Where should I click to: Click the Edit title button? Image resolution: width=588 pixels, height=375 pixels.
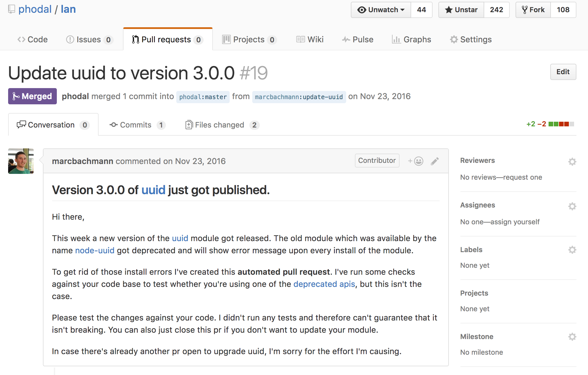(x=563, y=72)
